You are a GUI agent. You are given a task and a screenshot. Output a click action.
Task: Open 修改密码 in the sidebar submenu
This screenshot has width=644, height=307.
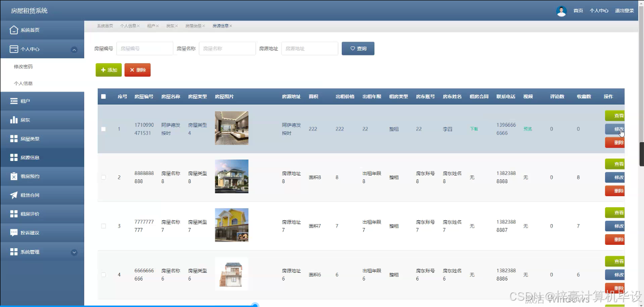[23, 67]
